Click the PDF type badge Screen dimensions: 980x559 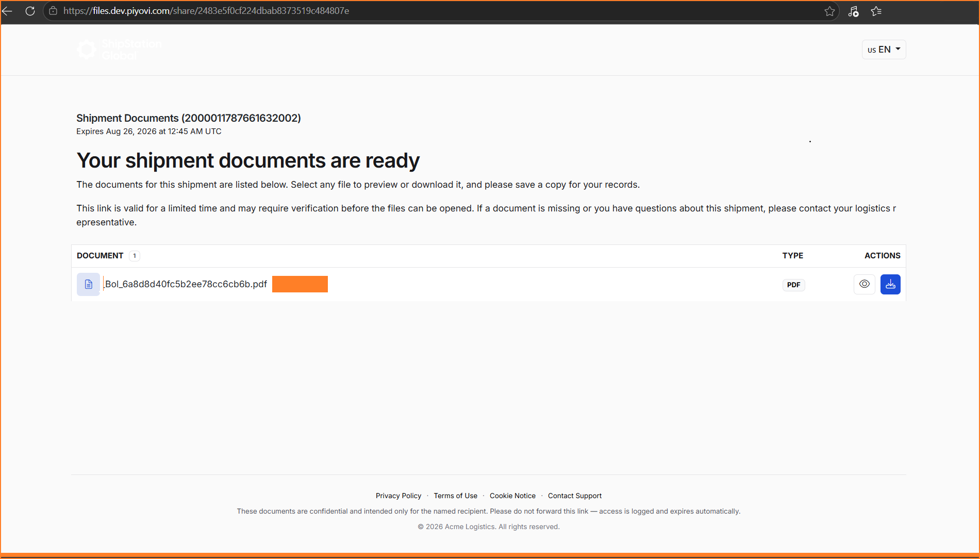(x=794, y=285)
